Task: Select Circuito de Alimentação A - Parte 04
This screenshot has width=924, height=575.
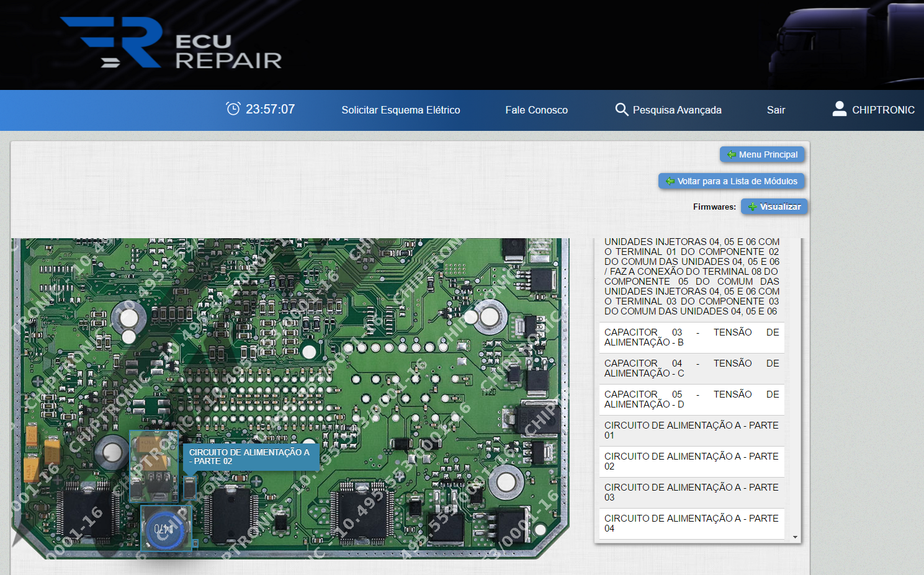Action: click(692, 524)
